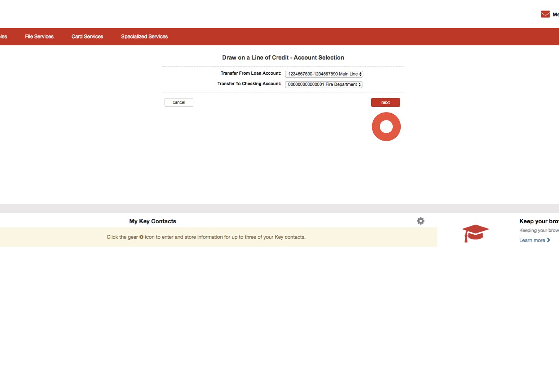Viewport: 559px width, 392px height.
Task: Open the Transfer From Loan Account dropdown
Action: (323, 74)
